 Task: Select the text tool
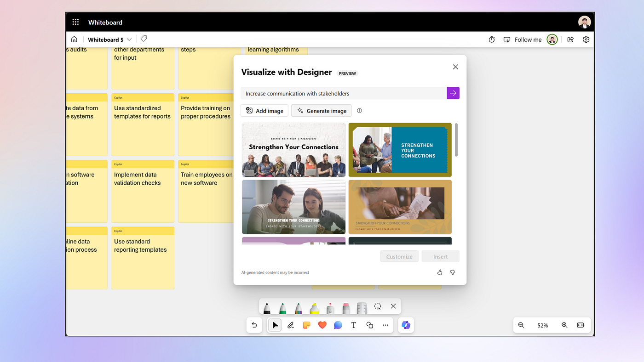point(354,325)
